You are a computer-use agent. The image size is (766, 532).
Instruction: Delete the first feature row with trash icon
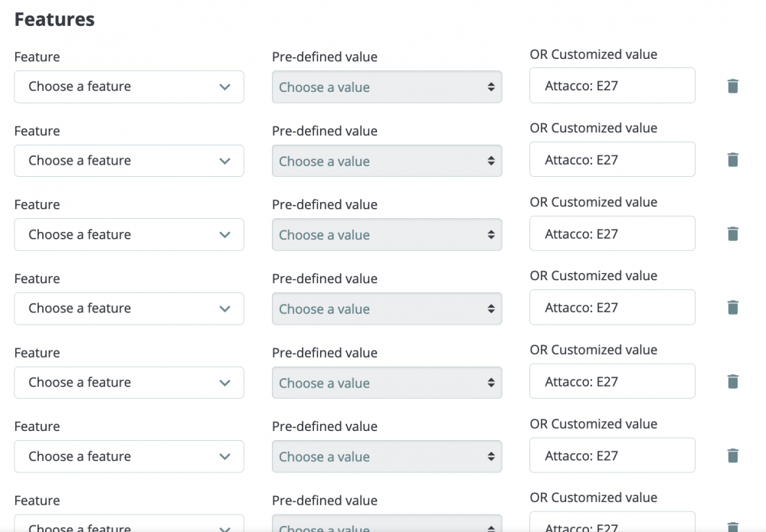tap(732, 86)
